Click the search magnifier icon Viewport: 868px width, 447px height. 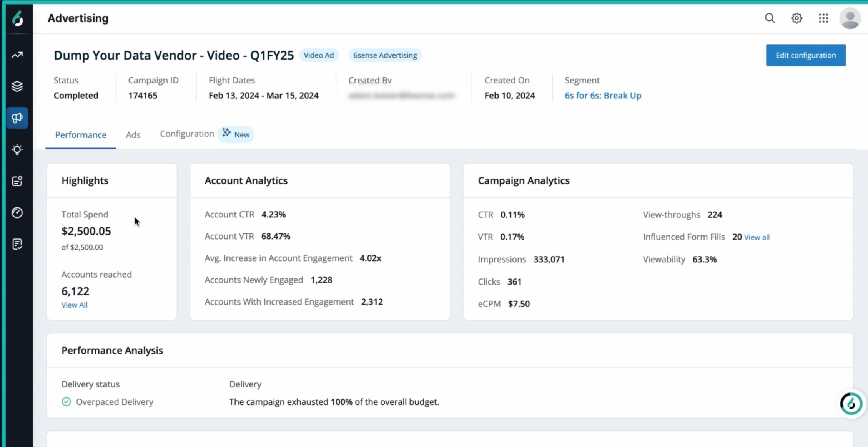[770, 18]
